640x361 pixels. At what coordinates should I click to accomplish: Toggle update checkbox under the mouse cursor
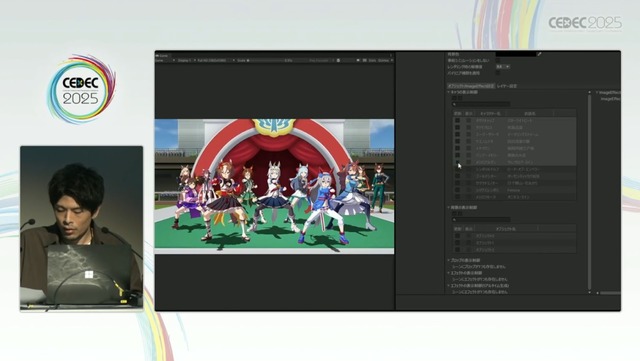pos(457,162)
